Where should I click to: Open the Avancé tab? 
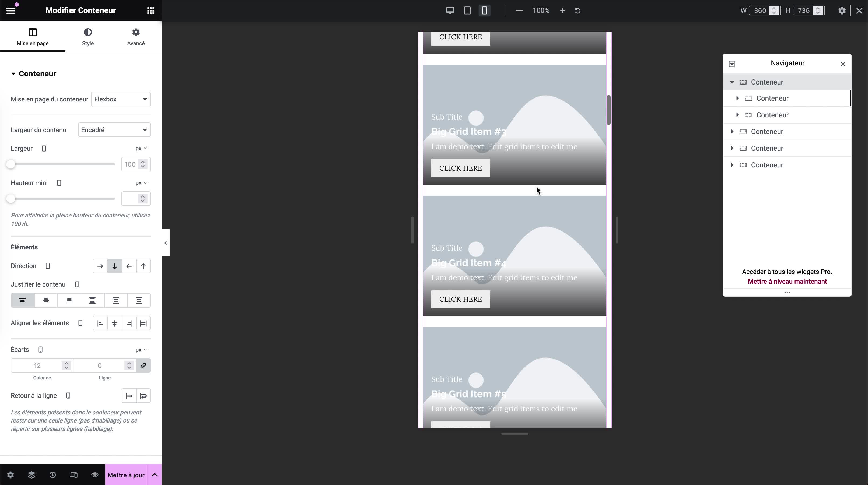pos(136,37)
